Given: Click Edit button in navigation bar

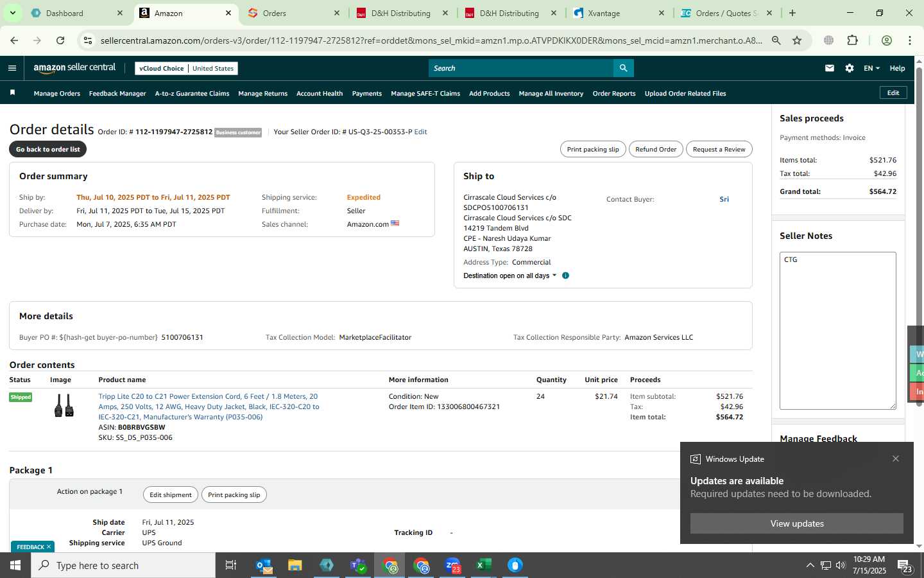Looking at the screenshot, I should click(x=893, y=93).
